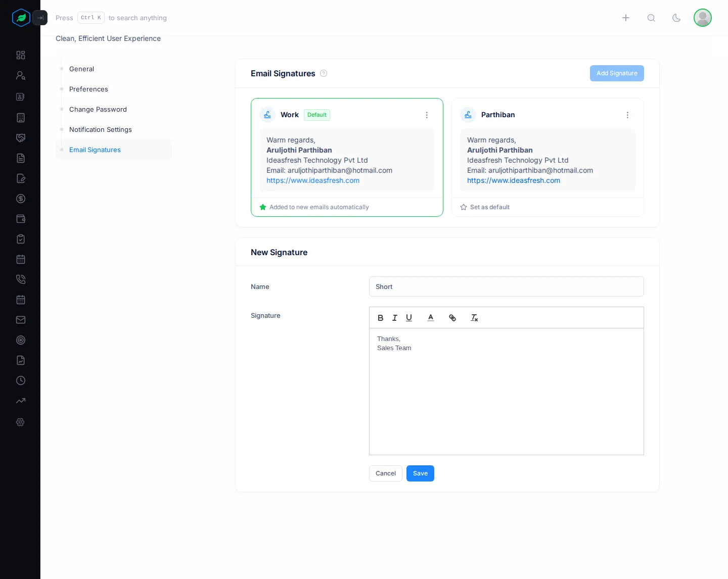Open the Change Password section

[98, 110]
